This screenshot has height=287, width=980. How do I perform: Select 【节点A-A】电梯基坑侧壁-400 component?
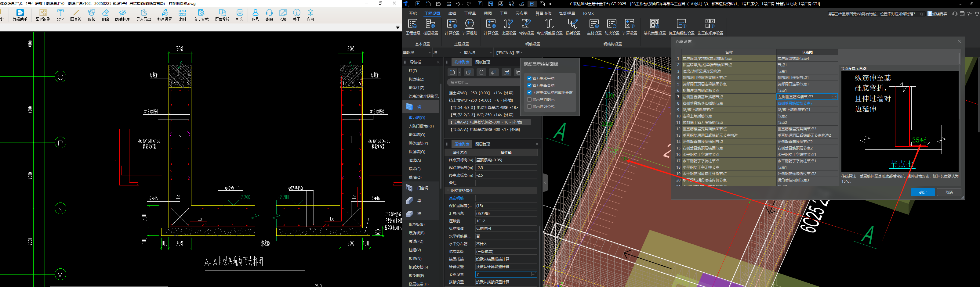(x=485, y=130)
